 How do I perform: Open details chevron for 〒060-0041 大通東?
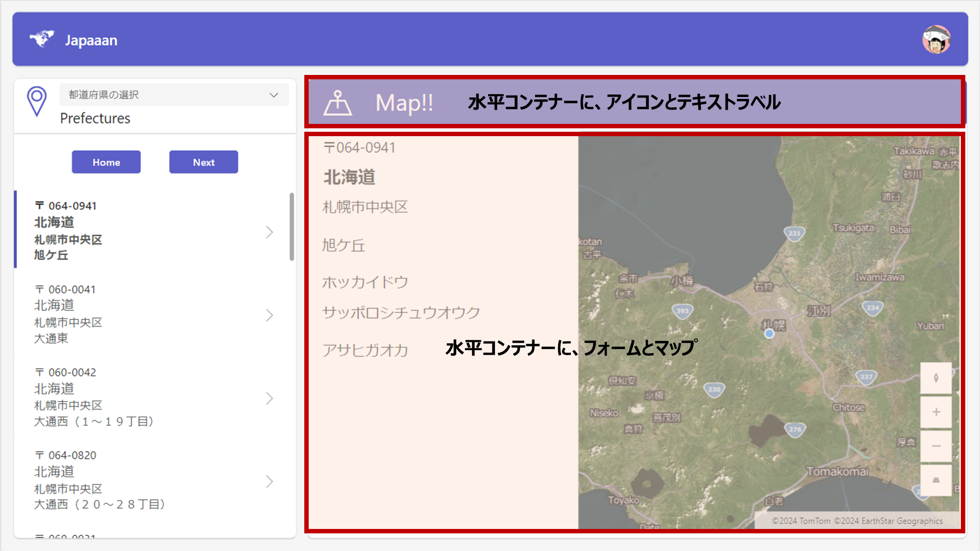tap(269, 315)
